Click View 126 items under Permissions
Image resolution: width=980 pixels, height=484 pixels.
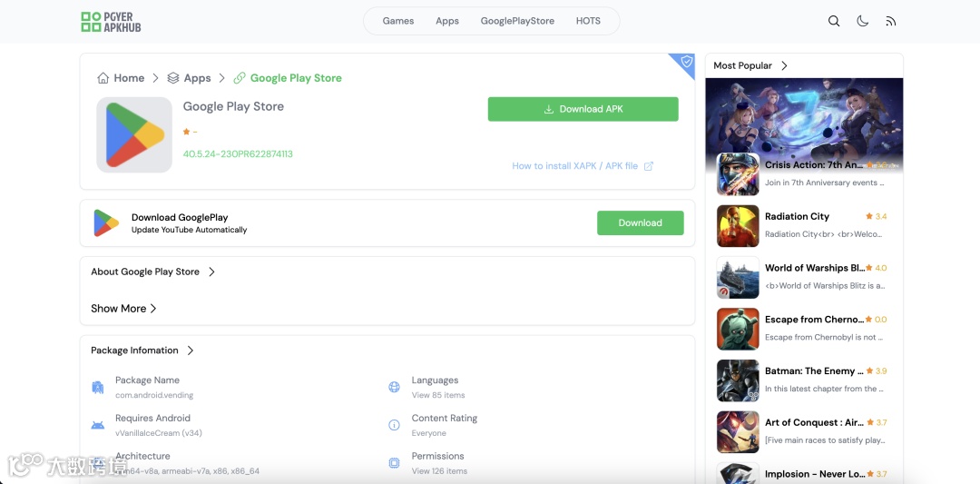[x=439, y=471]
